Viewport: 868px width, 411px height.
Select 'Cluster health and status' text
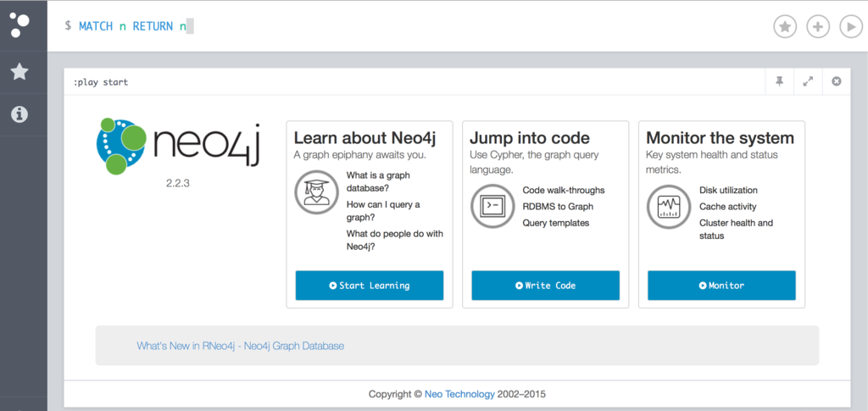point(737,229)
